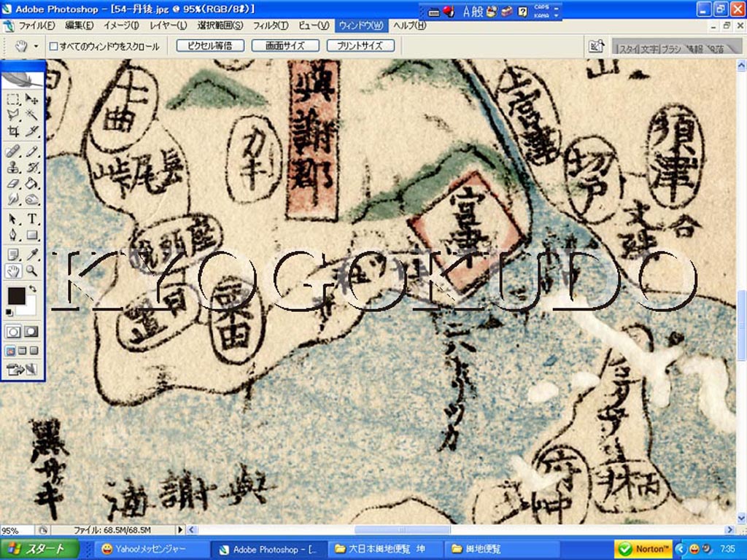Reset to default black and white colors
The image size is (747, 560).
[x=9, y=312]
